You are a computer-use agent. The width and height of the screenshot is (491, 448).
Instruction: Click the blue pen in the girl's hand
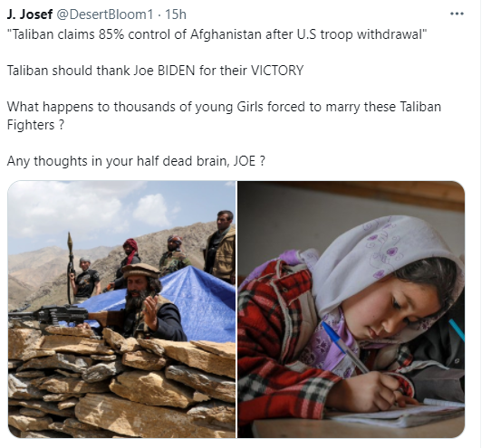tap(344, 348)
